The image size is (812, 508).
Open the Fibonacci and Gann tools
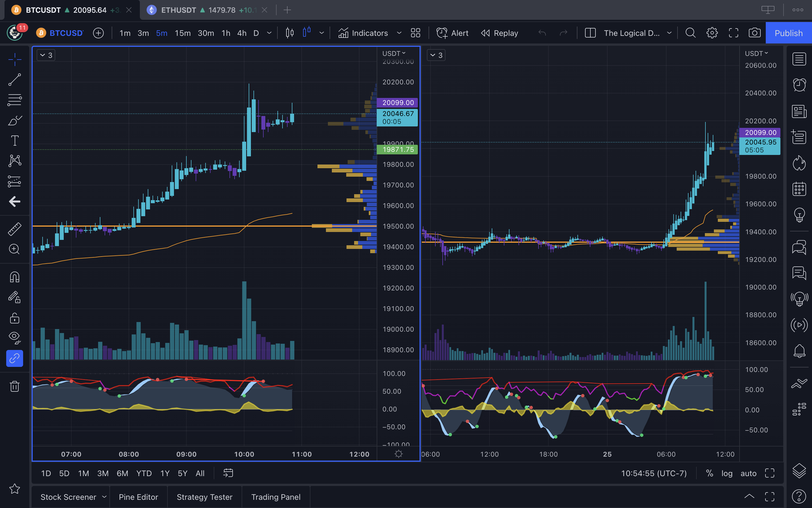(15, 100)
